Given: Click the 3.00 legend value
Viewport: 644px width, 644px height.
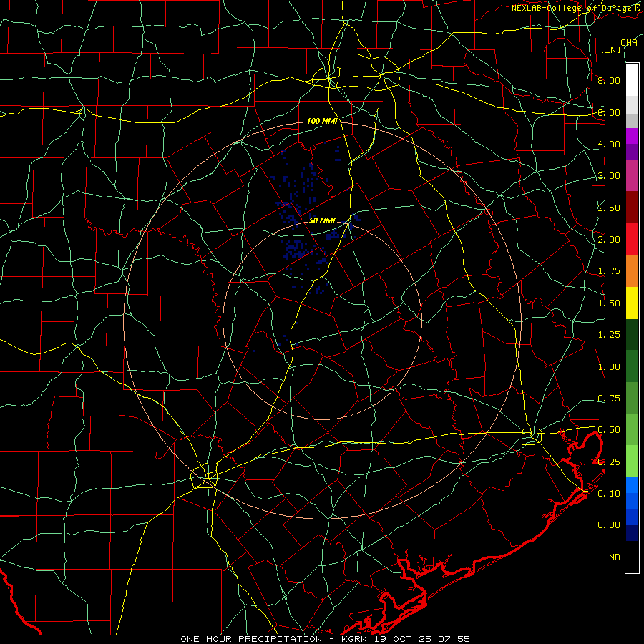Looking at the screenshot, I should coord(609,176).
